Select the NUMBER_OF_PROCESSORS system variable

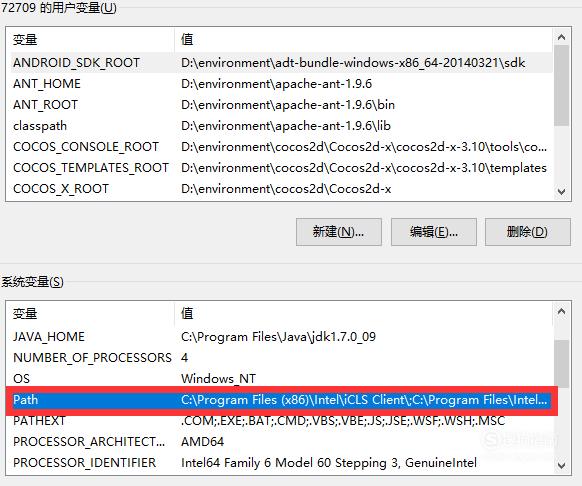(281, 358)
